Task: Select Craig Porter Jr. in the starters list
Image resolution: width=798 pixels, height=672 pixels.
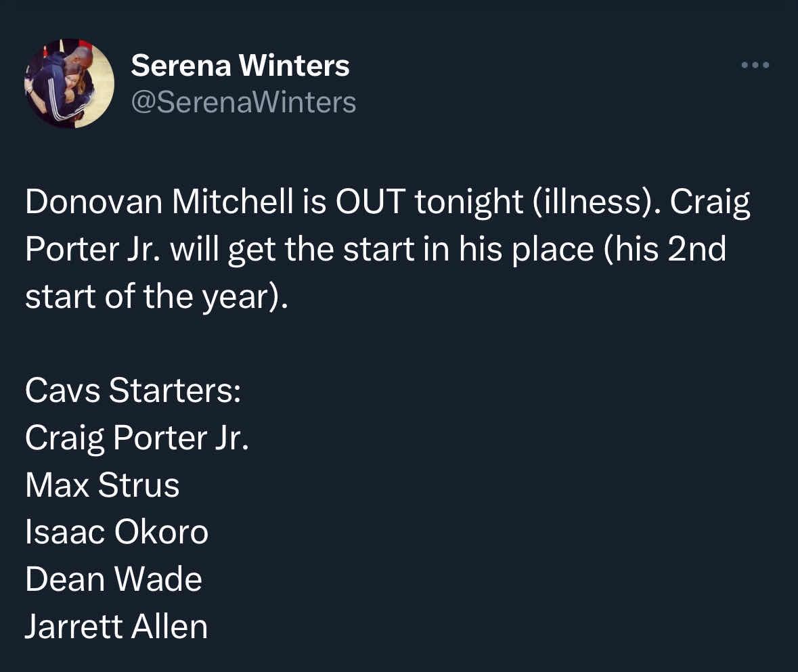Action: 137,439
